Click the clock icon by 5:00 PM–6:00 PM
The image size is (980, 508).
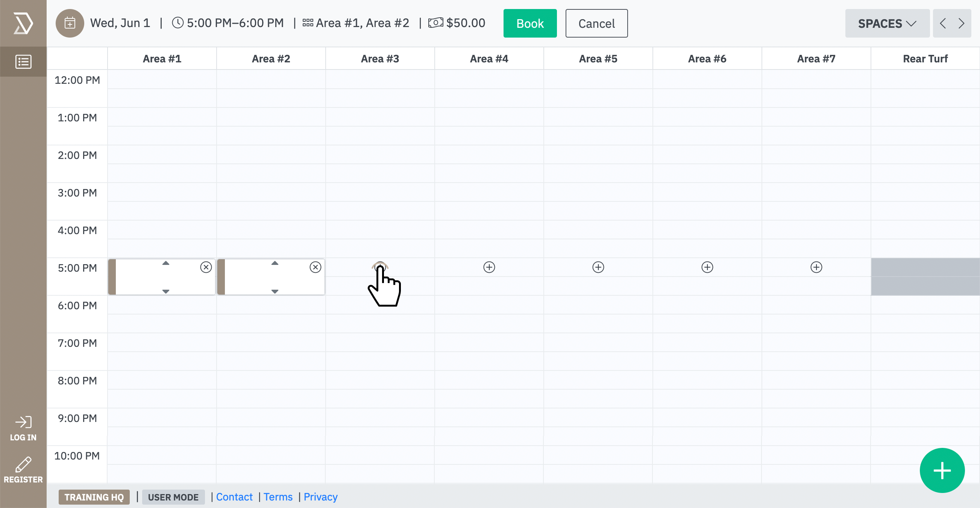coord(177,23)
